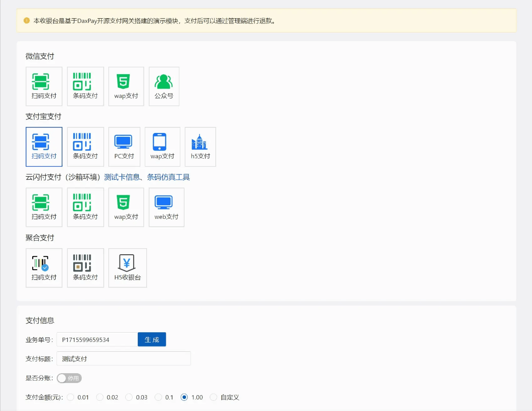Choose the 自定义 amount radio option

(x=213, y=397)
